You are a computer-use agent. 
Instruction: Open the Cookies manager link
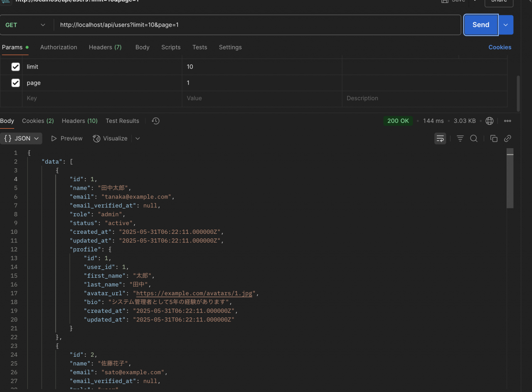tap(500, 47)
